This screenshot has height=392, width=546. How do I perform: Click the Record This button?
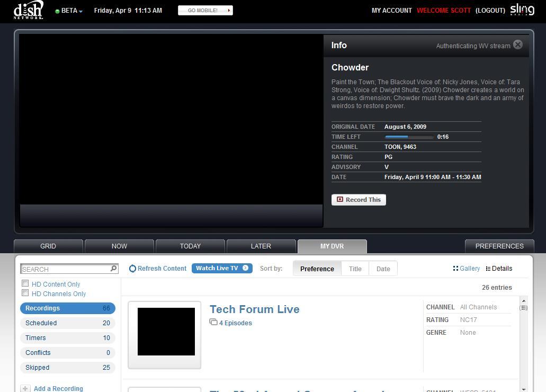tap(359, 200)
